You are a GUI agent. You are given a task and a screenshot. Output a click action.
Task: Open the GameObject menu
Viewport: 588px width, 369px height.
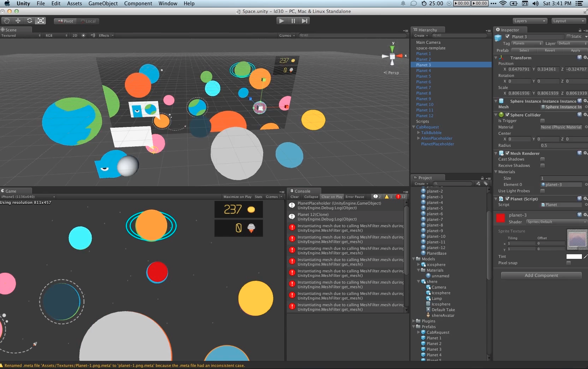click(103, 4)
